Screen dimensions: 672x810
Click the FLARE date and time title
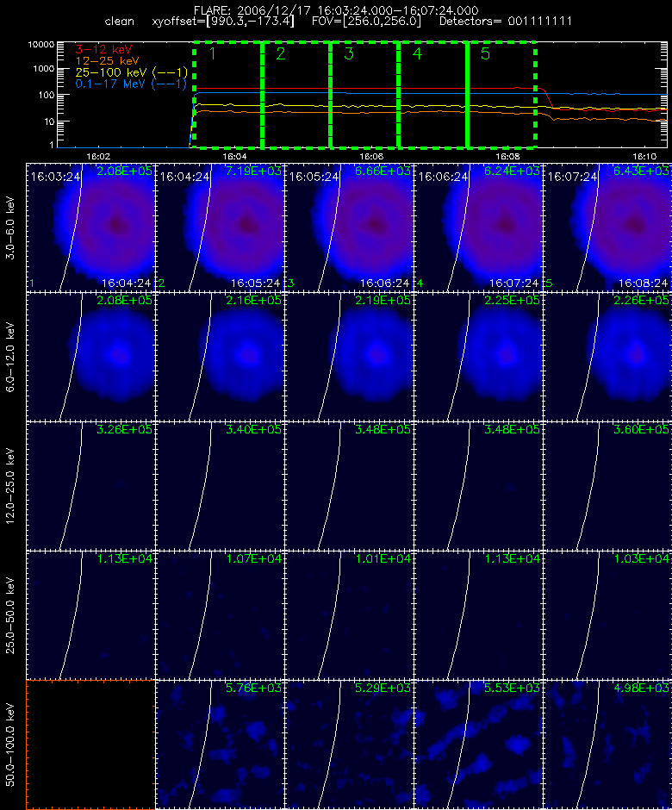click(336, 10)
